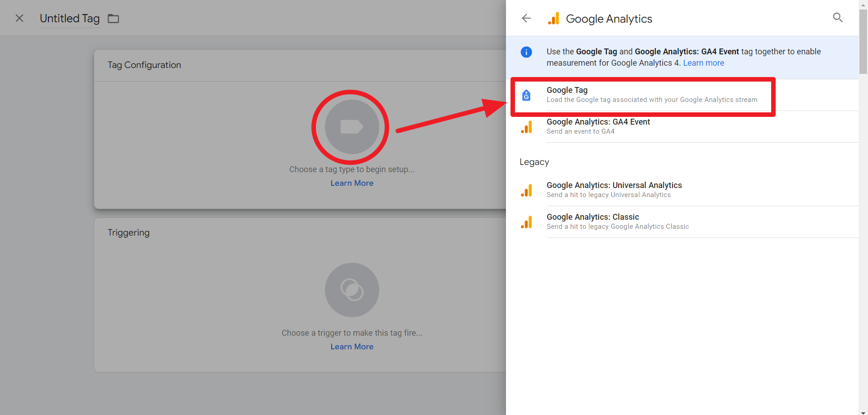Click the Google Analytics logo in panel header
This screenshot has height=415, width=868.
point(553,19)
